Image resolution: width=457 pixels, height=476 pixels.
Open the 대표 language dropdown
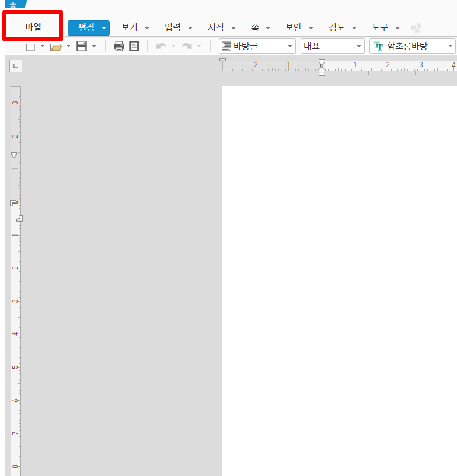[x=333, y=46]
